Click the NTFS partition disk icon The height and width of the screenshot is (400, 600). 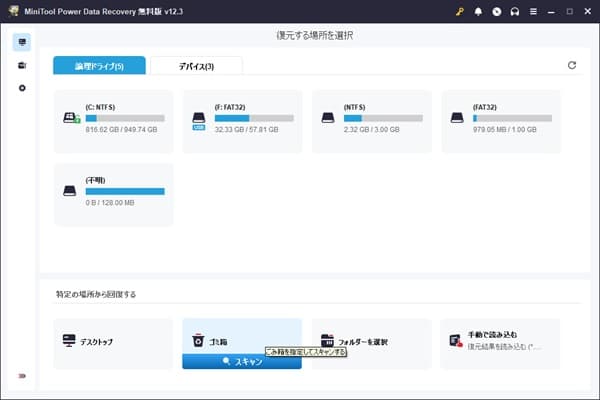coord(328,118)
